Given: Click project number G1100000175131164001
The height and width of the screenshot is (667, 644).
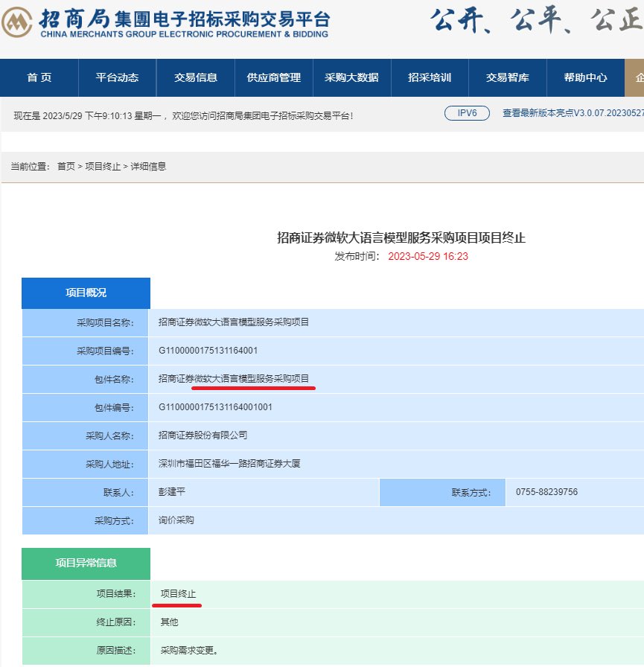Looking at the screenshot, I should [x=208, y=351].
